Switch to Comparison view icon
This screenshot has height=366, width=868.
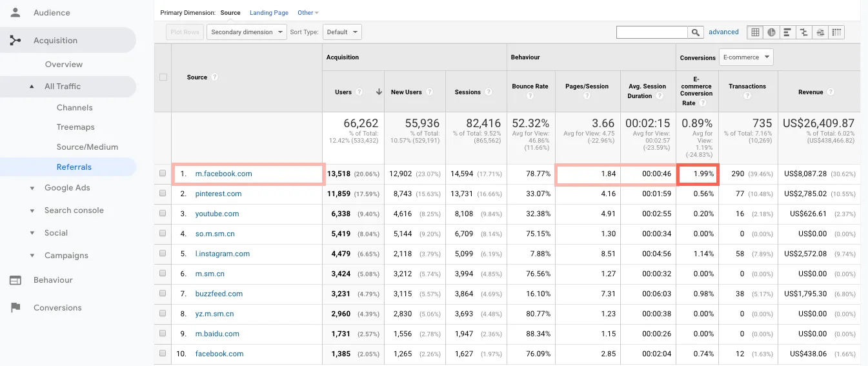[x=803, y=32]
